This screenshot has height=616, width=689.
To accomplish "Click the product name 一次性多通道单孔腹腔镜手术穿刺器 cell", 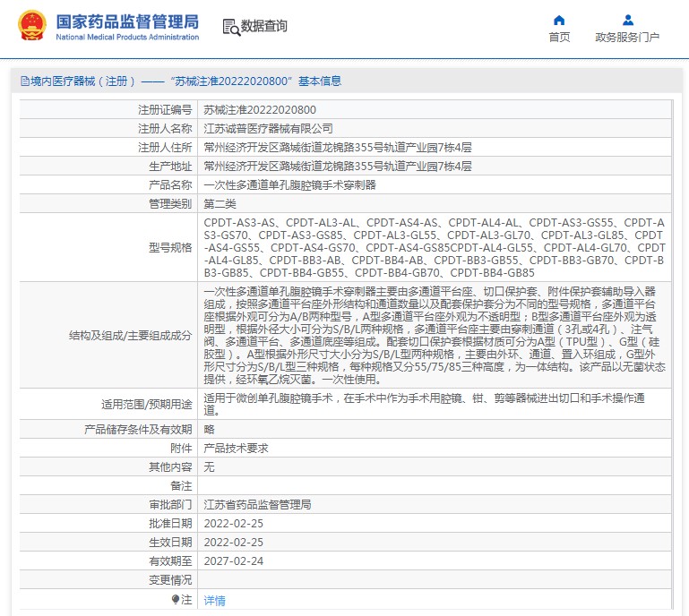I will (289, 184).
